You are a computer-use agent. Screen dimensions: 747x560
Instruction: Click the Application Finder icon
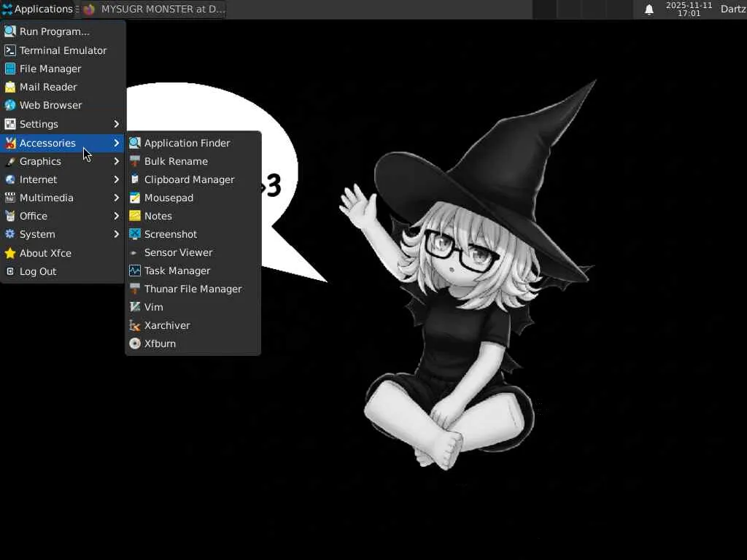(x=135, y=143)
